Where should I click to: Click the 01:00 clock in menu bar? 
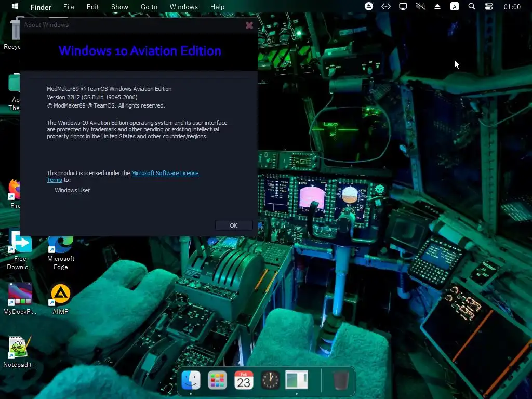coord(512,7)
